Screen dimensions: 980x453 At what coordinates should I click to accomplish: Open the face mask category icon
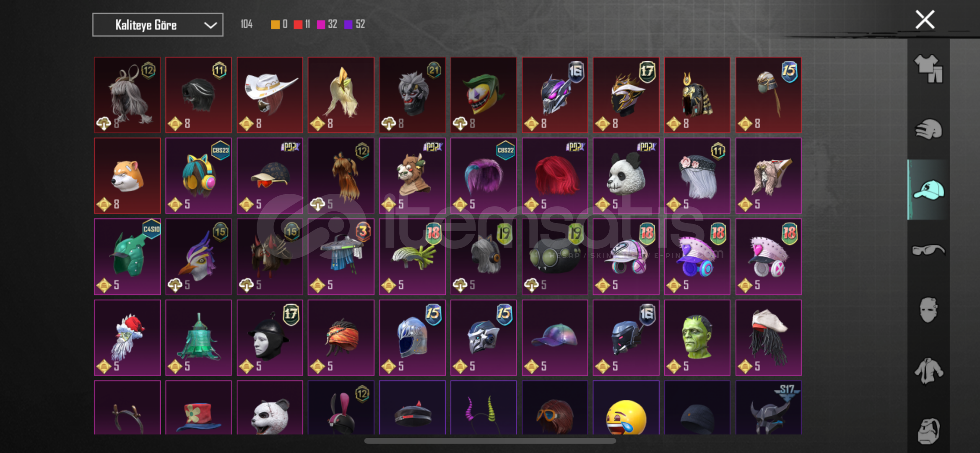click(928, 310)
